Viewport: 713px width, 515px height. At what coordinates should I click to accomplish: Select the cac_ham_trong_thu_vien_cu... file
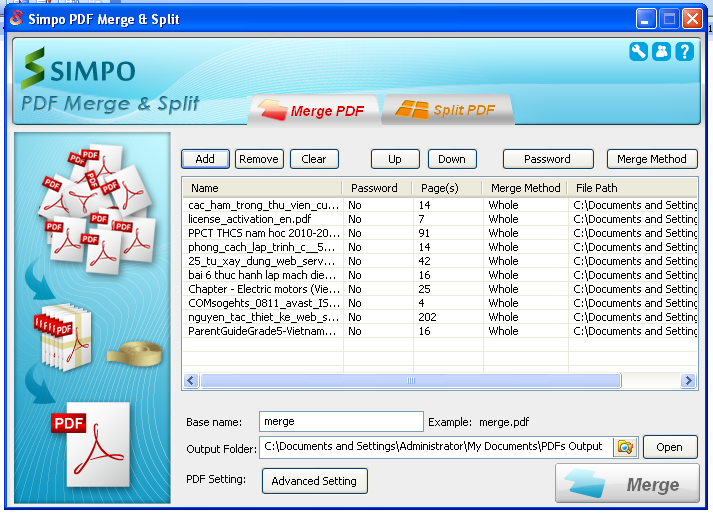coord(440,205)
